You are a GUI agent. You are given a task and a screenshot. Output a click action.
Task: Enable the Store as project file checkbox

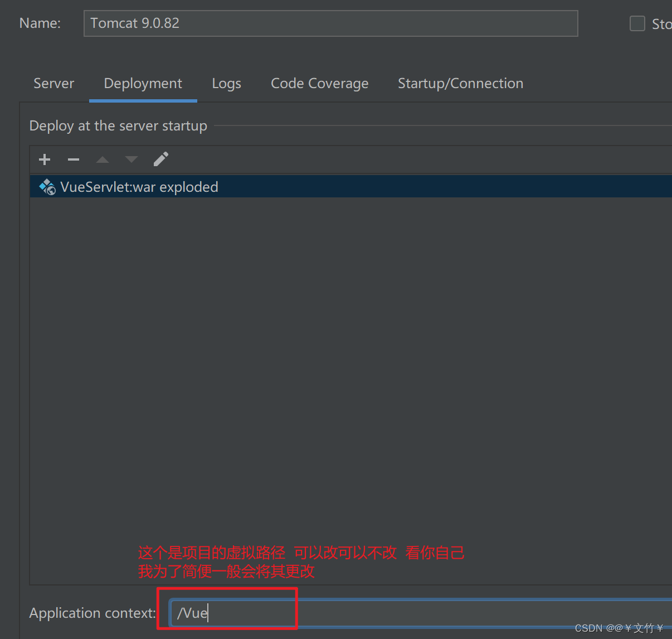click(x=637, y=23)
